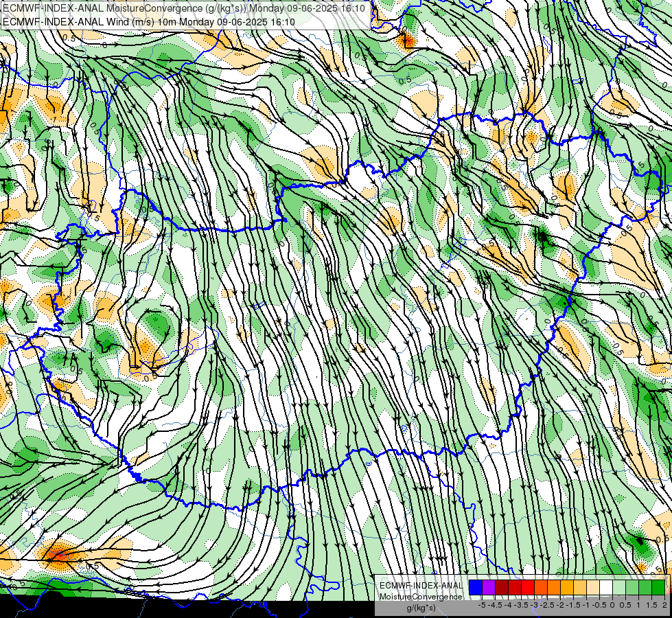Screen dimensions: 672x618
Task: Click the 2 tick label at legend end
Action: 664,605
